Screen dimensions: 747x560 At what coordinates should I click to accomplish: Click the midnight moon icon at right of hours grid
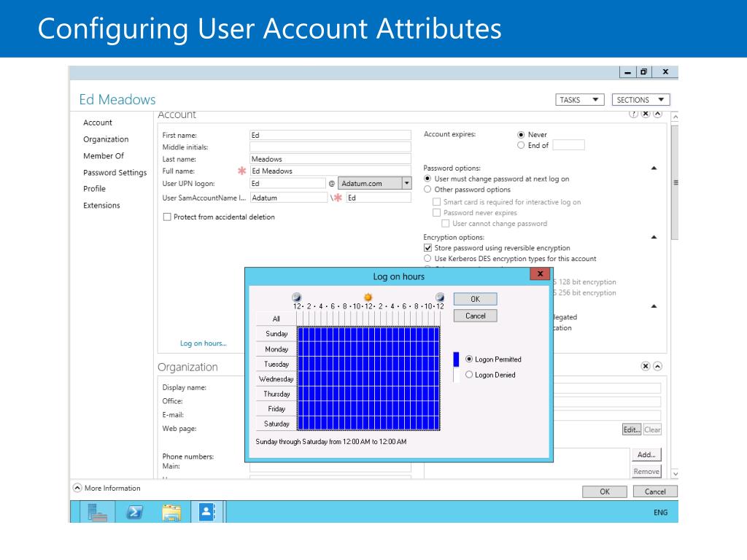pos(440,297)
